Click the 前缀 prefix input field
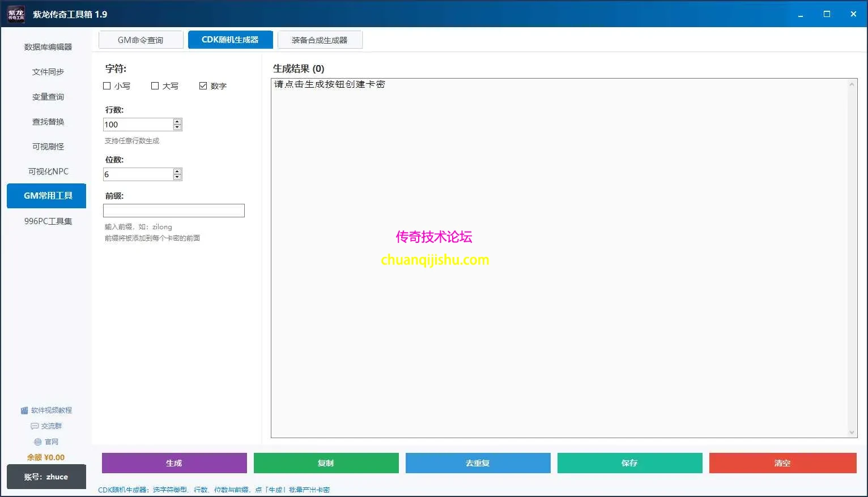This screenshot has width=868, height=497. [x=174, y=211]
